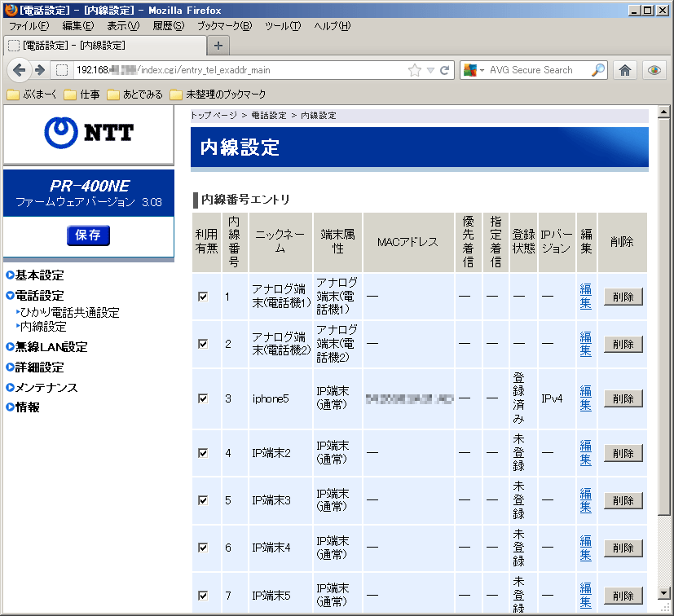Viewport: 674px width, 616px height.
Task: Click 削除 button for IP端末2
Action: tap(623, 454)
